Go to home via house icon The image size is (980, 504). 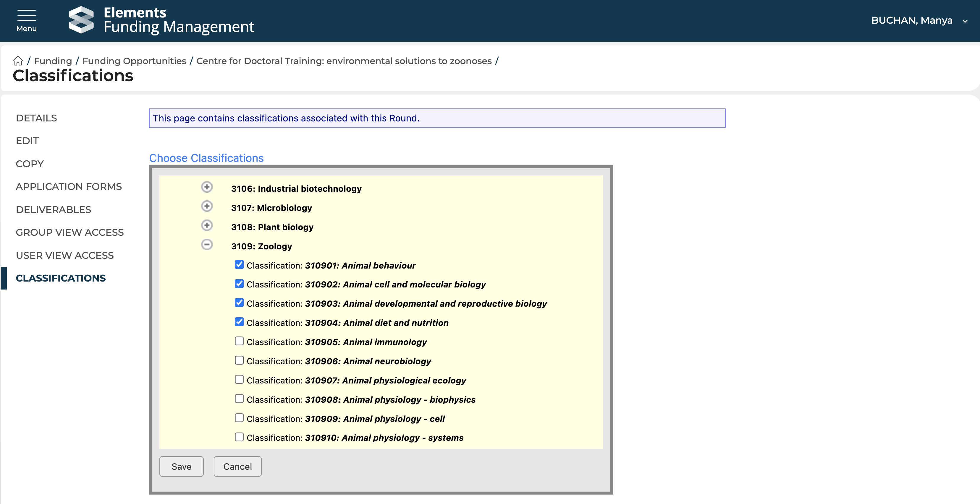18,61
